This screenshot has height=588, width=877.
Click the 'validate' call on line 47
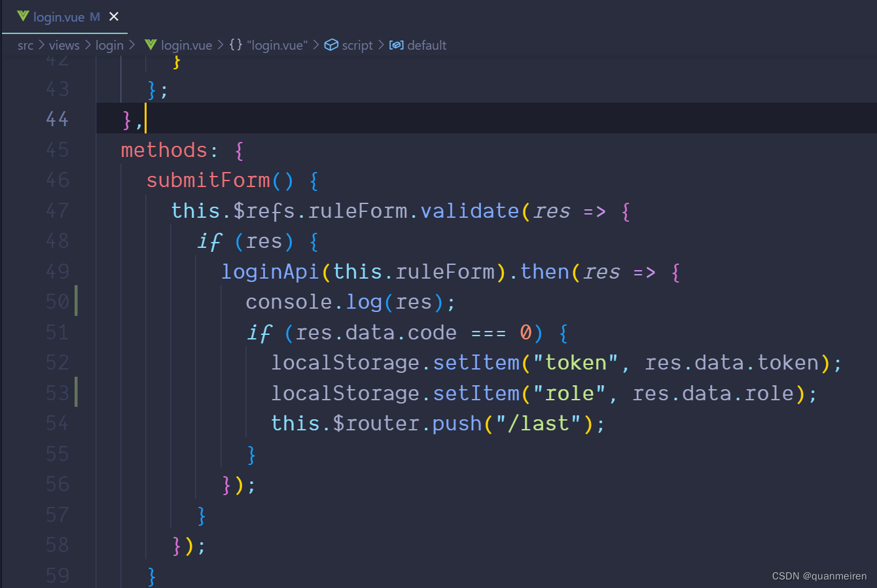tap(470, 211)
